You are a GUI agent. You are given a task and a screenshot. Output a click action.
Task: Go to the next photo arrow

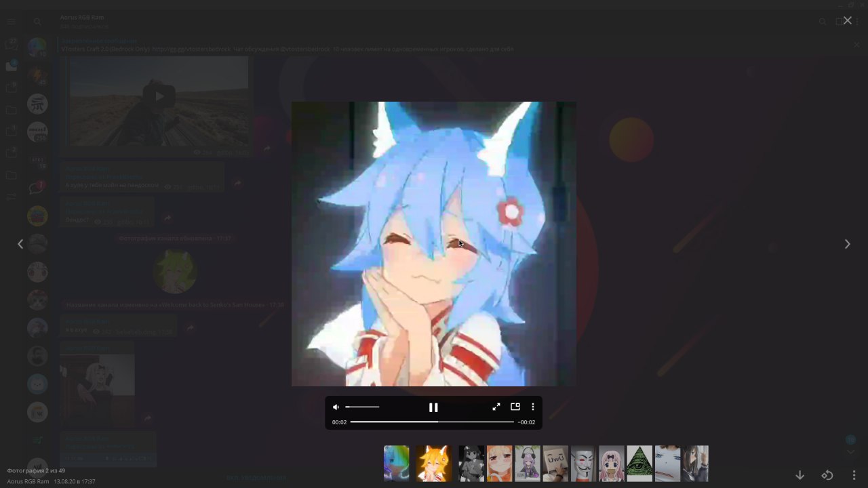(x=847, y=244)
